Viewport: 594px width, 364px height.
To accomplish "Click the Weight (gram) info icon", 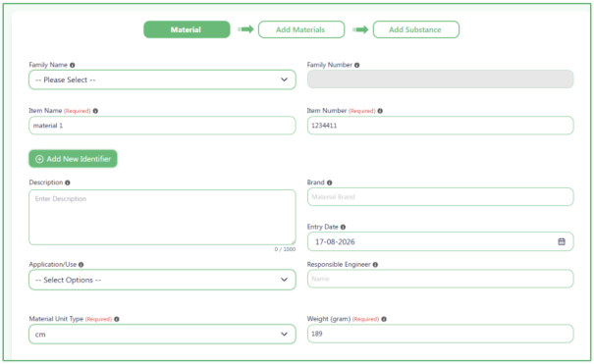I will click(384, 319).
